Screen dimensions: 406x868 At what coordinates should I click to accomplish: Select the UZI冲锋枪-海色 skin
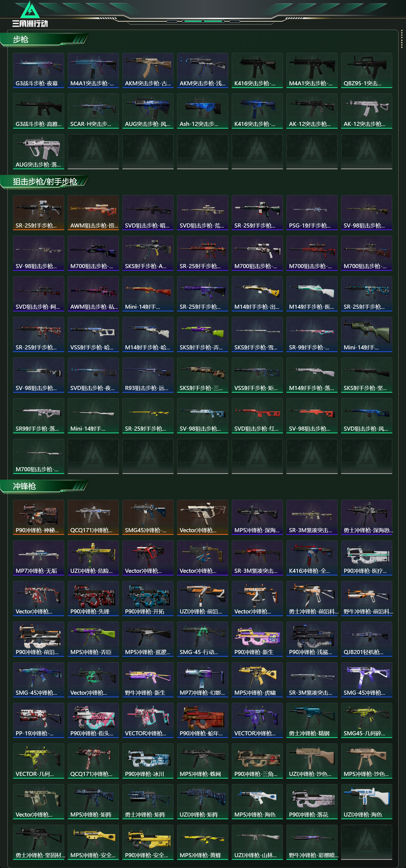coord(366,802)
